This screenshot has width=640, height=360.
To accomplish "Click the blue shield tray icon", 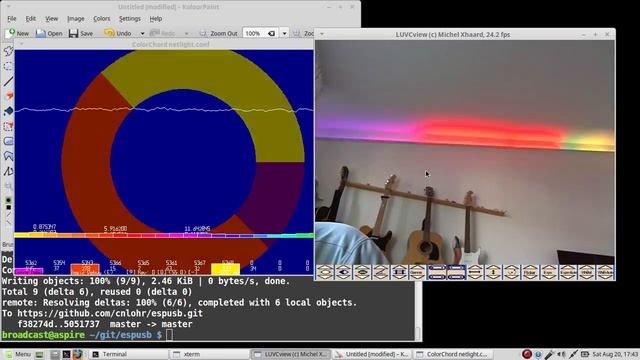I will pyautogui.click(x=538, y=354).
